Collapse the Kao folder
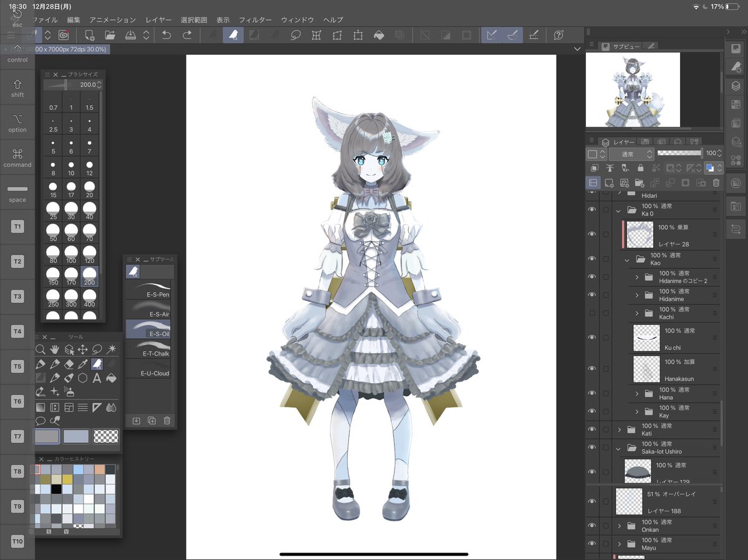 point(628,259)
